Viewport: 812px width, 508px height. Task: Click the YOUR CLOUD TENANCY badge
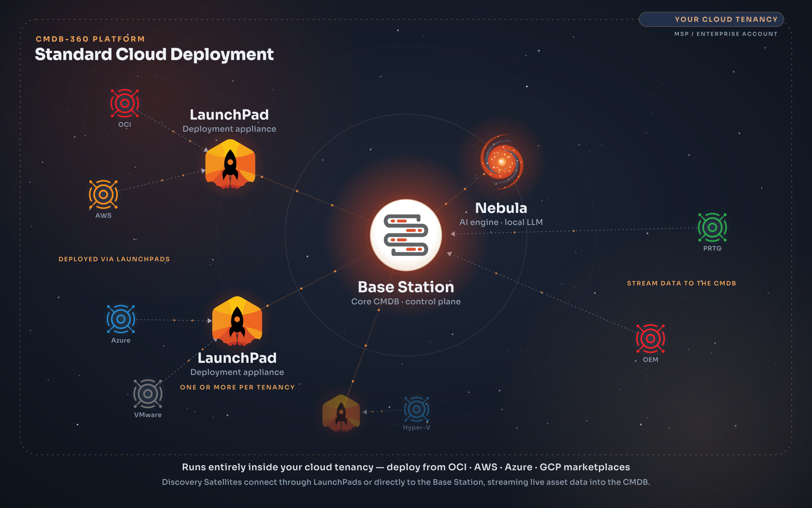tap(711, 19)
